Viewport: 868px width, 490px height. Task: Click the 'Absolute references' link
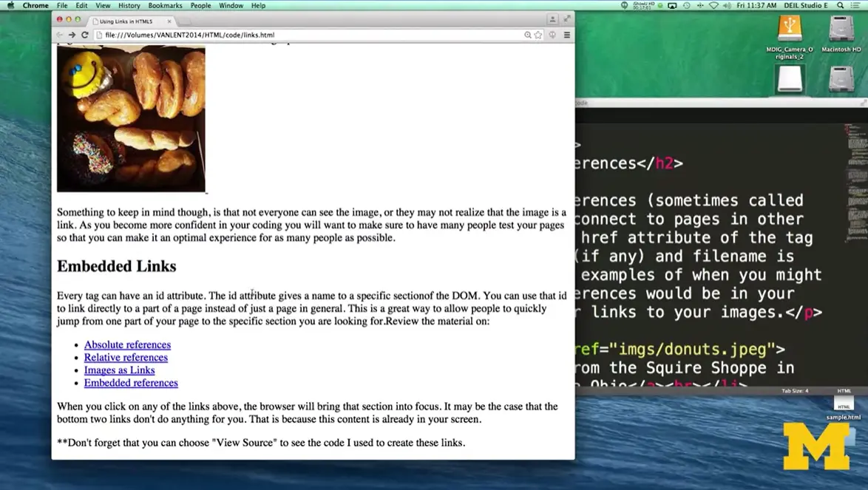coord(126,344)
